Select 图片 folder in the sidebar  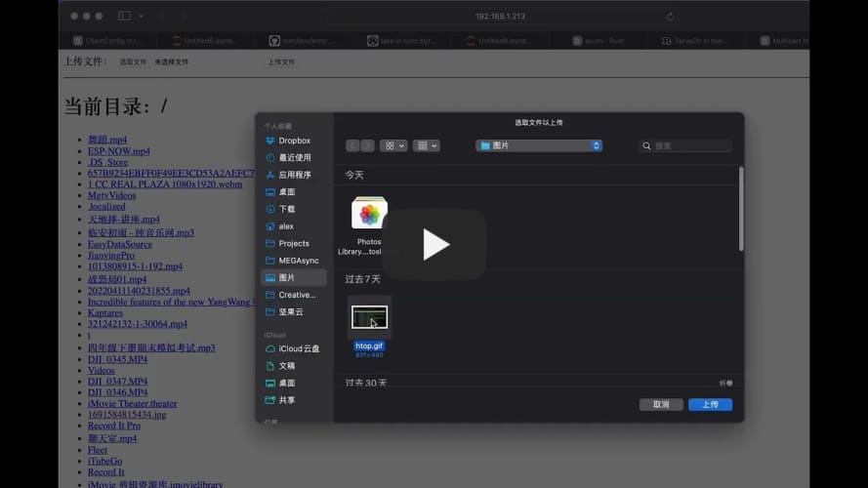[293, 278]
